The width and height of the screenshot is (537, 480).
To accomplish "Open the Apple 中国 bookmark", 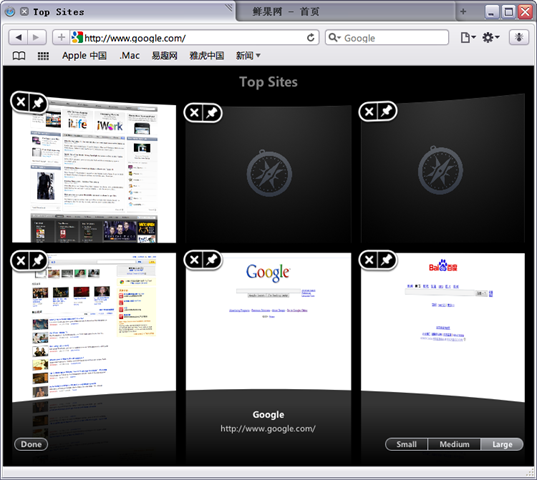I will click(84, 55).
